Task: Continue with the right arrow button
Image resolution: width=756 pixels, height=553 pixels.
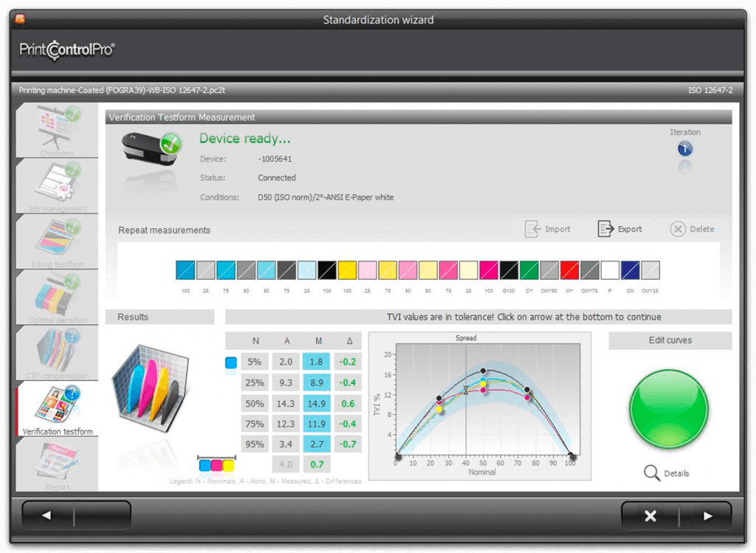Action: tap(707, 516)
